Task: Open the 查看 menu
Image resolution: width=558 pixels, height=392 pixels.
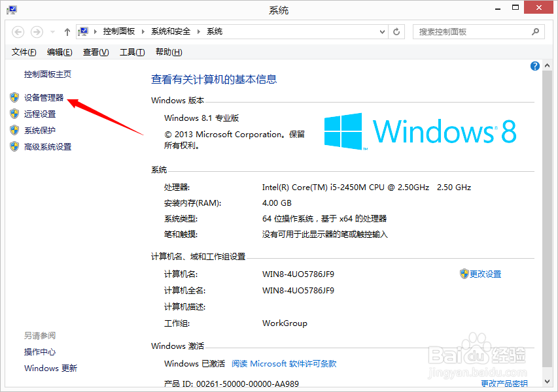Action: point(95,52)
